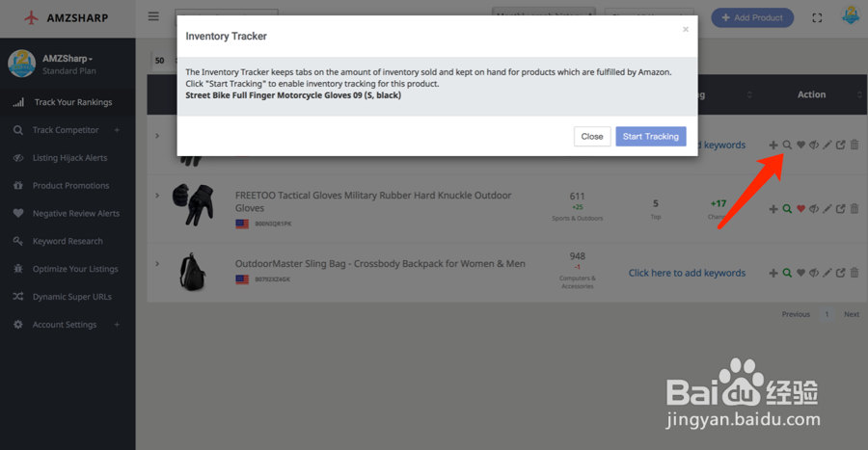Toggle the hijack eye icon in the FREETOO row
This screenshot has height=450, width=868.
pyautogui.click(x=814, y=209)
